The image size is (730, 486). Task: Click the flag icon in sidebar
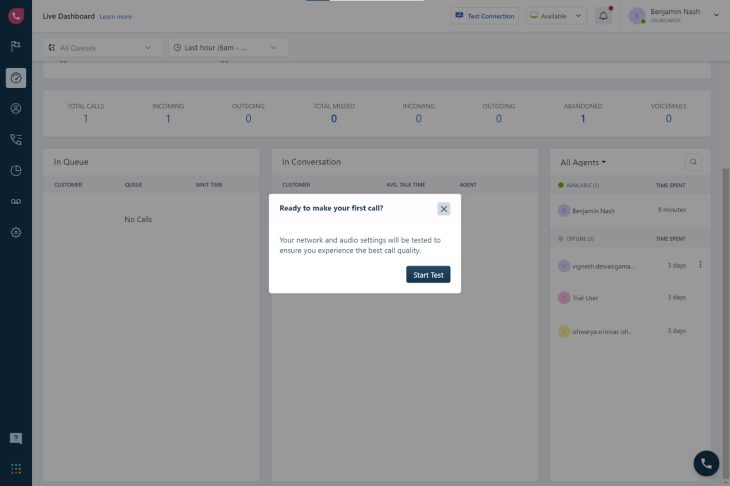click(x=16, y=46)
